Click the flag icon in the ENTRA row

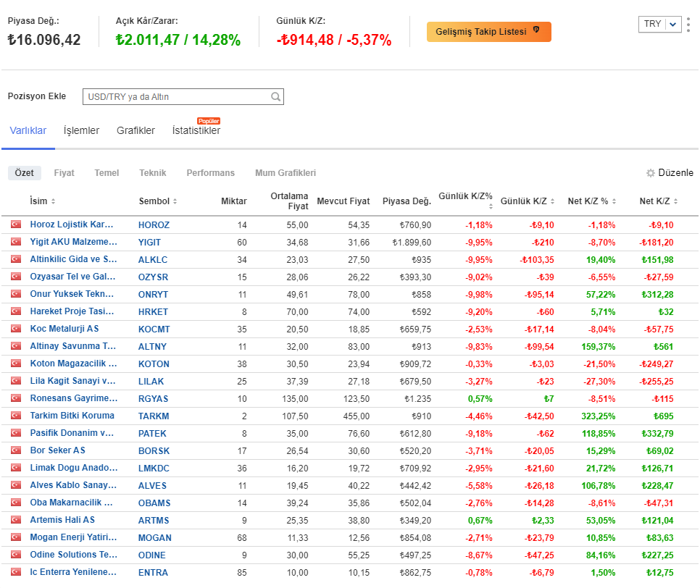point(16,572)
